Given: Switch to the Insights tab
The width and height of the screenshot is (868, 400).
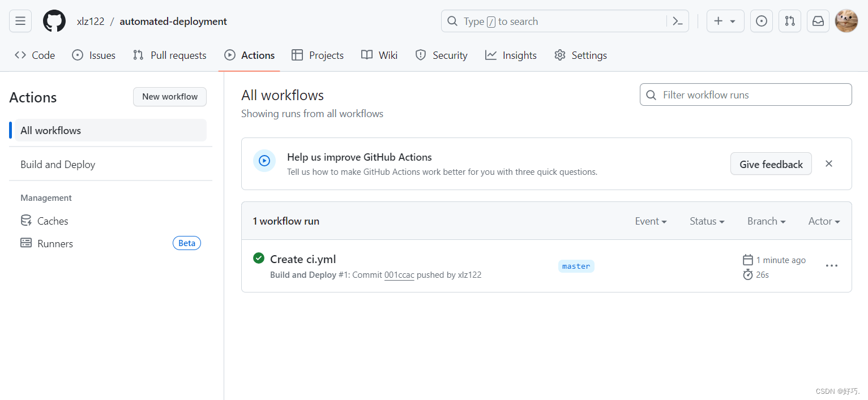Looking at the screenshot, I should [511, 55].
